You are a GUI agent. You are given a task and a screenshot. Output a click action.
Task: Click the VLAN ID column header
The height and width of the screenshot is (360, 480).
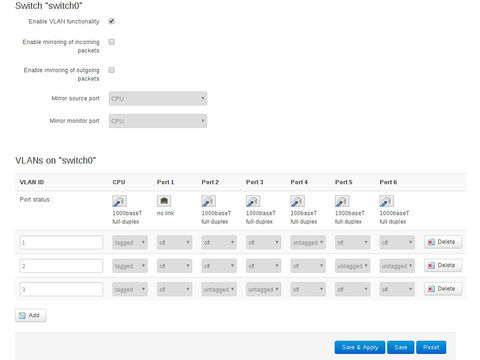tap(32, 182)
